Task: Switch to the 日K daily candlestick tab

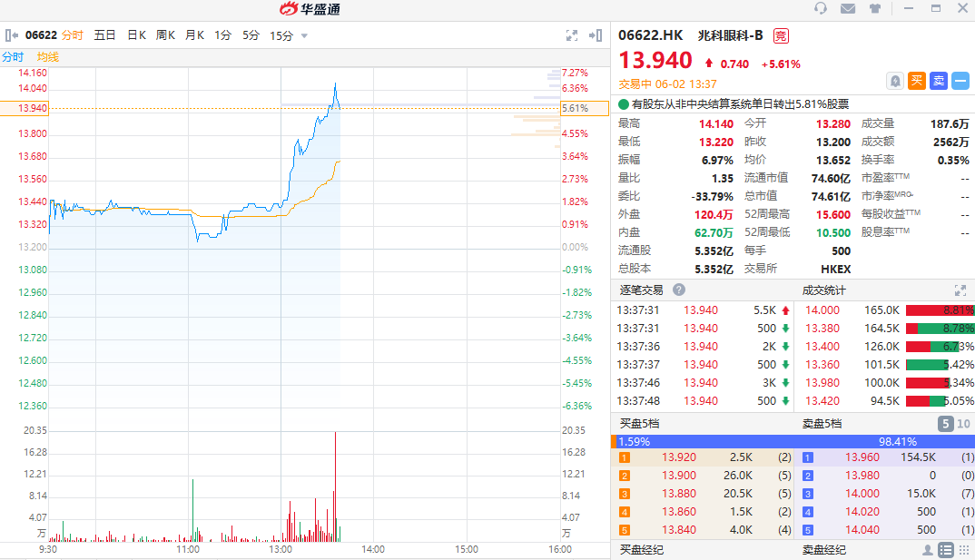Action: 136,35
